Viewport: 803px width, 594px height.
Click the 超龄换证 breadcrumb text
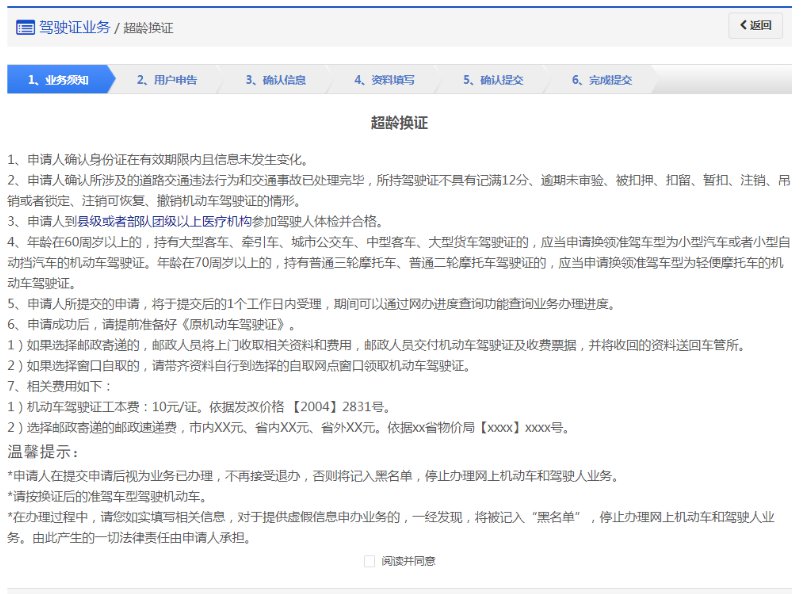pyautogui.click(x=148, y=28)
